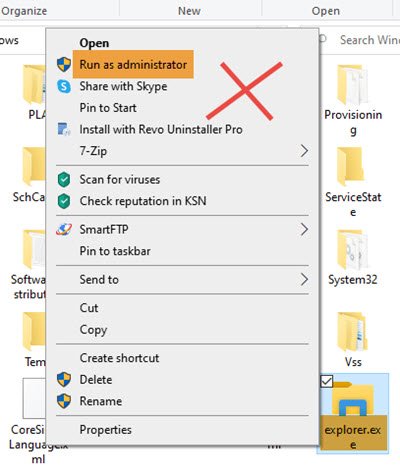The image size is (400, 474).
Task: Click the Skype icon in the context menu
Action: point(64,86)
